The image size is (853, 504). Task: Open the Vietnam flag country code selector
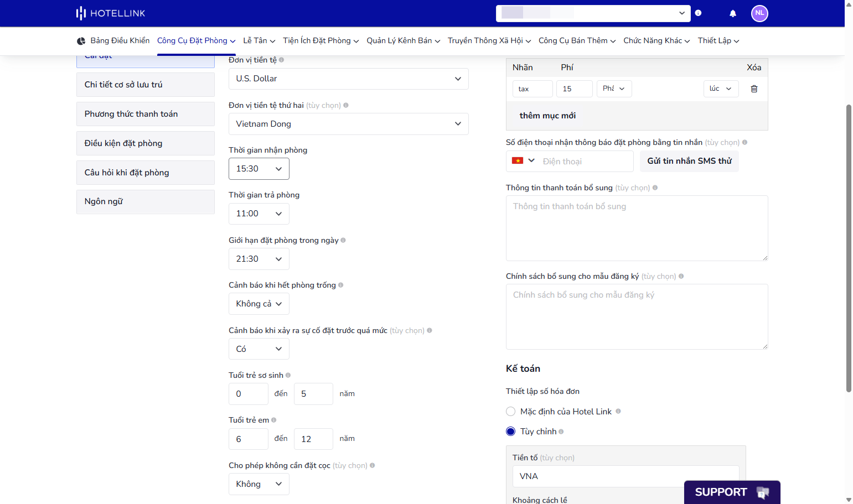[x=523, y=161]
